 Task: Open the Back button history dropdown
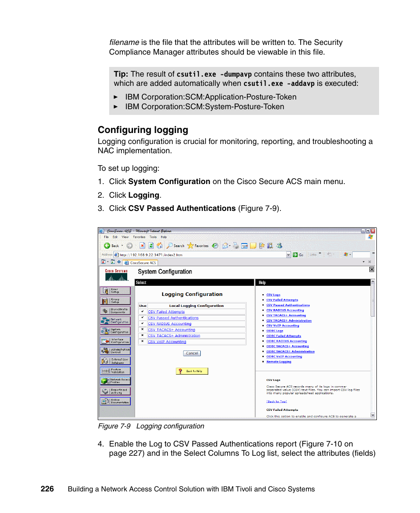tap(122, 246)
